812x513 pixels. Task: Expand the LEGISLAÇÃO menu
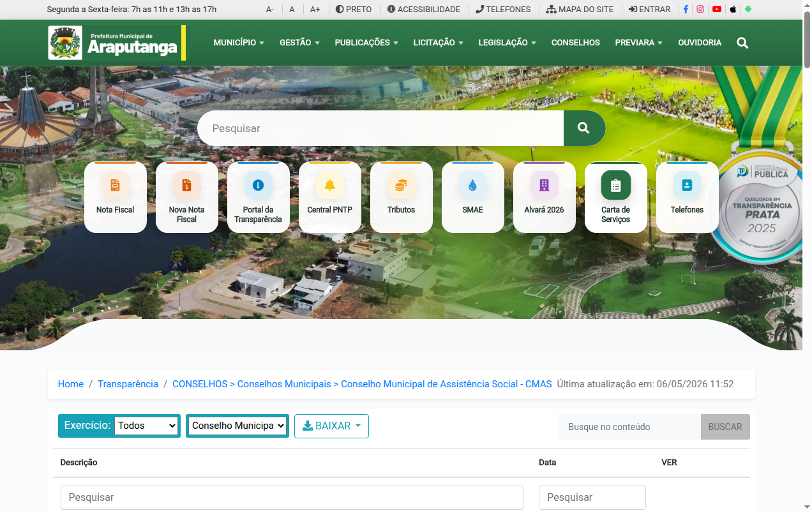tap(507, 43)
